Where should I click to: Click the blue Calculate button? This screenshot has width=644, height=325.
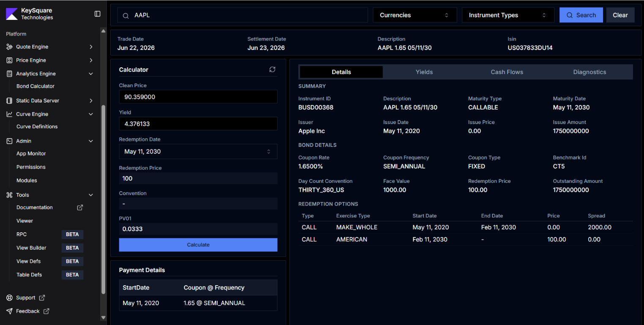(198, 245)
